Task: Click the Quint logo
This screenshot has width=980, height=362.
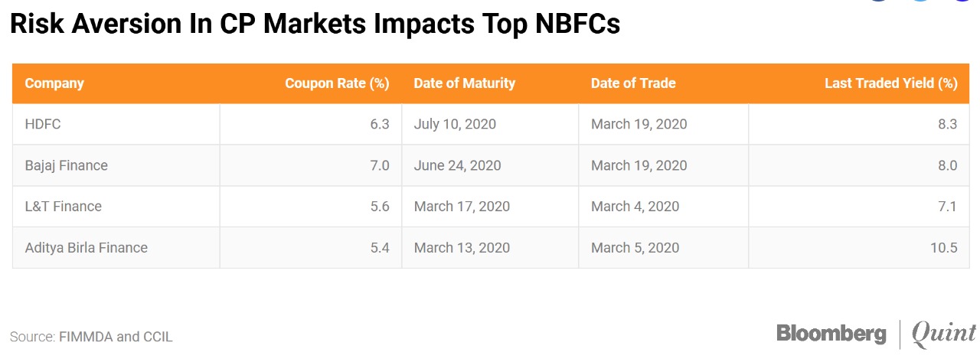Action: pos(944,334)
